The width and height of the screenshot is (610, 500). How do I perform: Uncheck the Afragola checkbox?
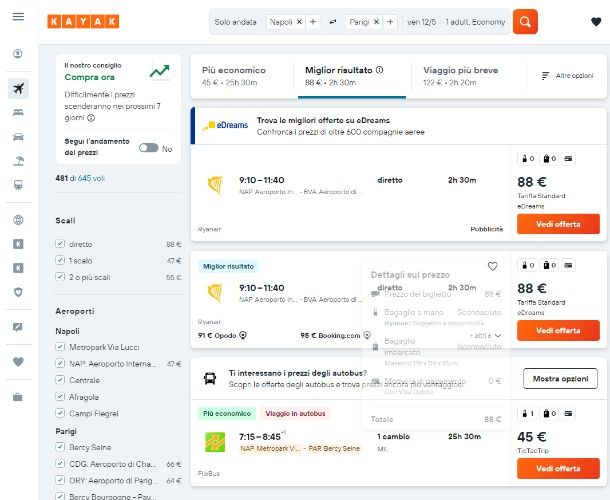(60, 396)
